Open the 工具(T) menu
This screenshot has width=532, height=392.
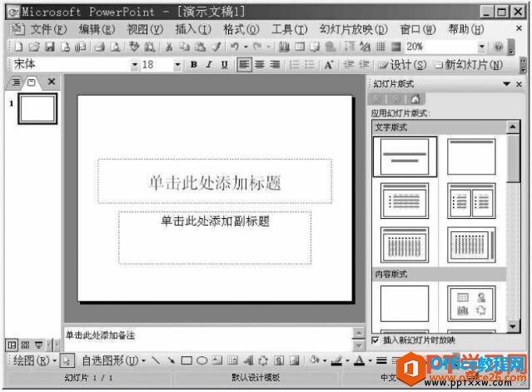pos(290,29)
